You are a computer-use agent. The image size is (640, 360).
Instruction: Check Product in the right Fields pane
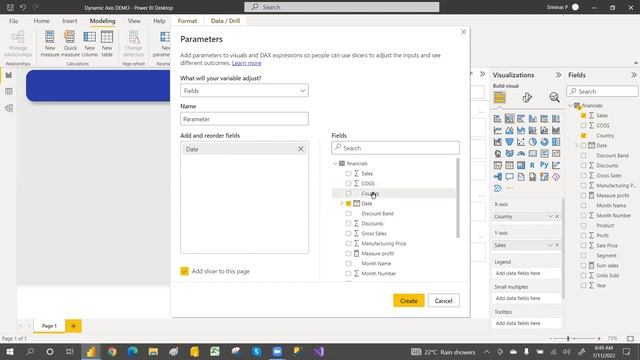click(x=583, y=225)
